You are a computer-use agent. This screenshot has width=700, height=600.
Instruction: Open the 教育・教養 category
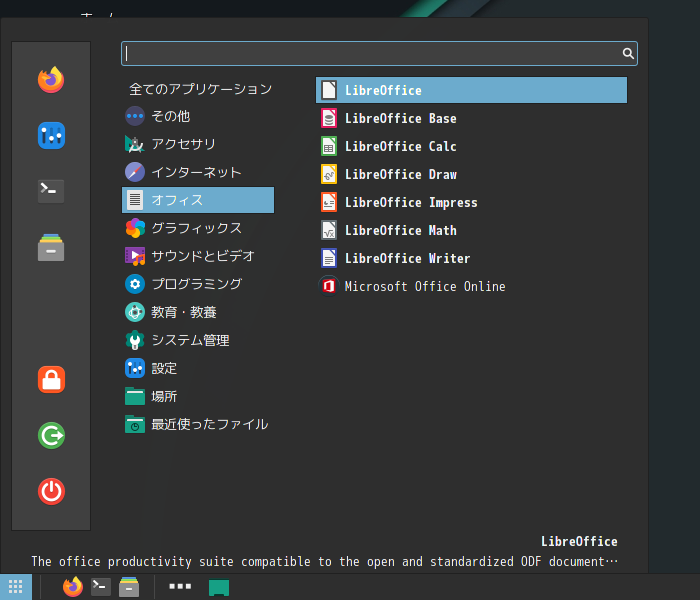(198, 312)
